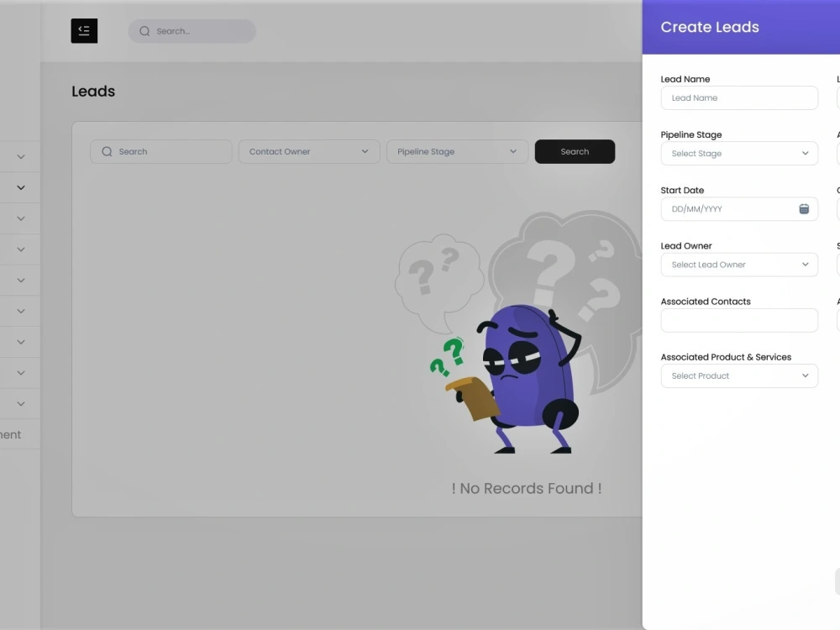840x630 pixels.
Task: Open the calendar picker icon for Start Date
Action: tap(804, 209)
